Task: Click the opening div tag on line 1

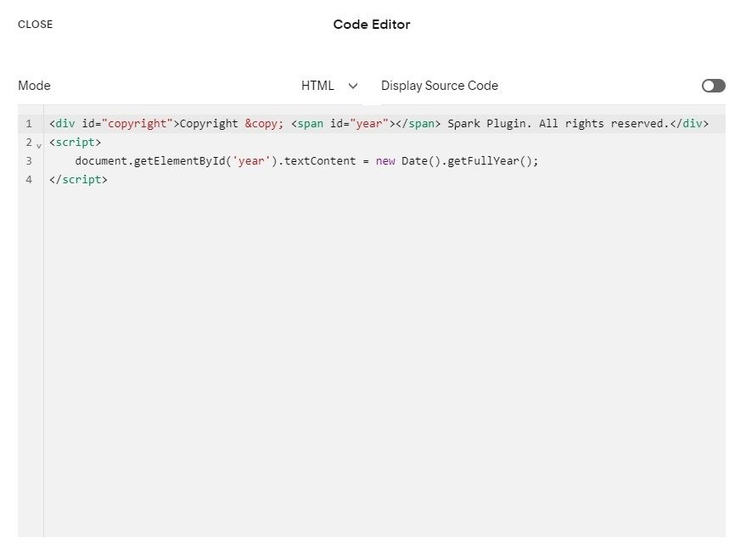Action: point(64,123)
